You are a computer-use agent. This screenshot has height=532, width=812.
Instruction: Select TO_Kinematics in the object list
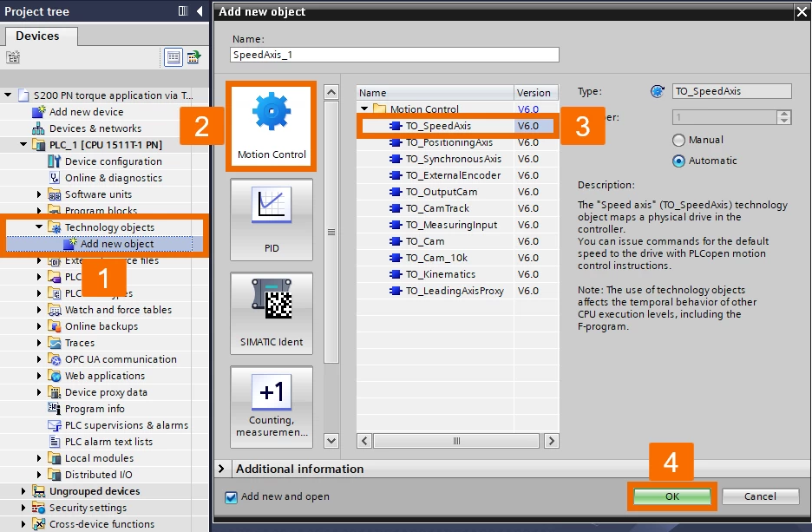point(457,274)
